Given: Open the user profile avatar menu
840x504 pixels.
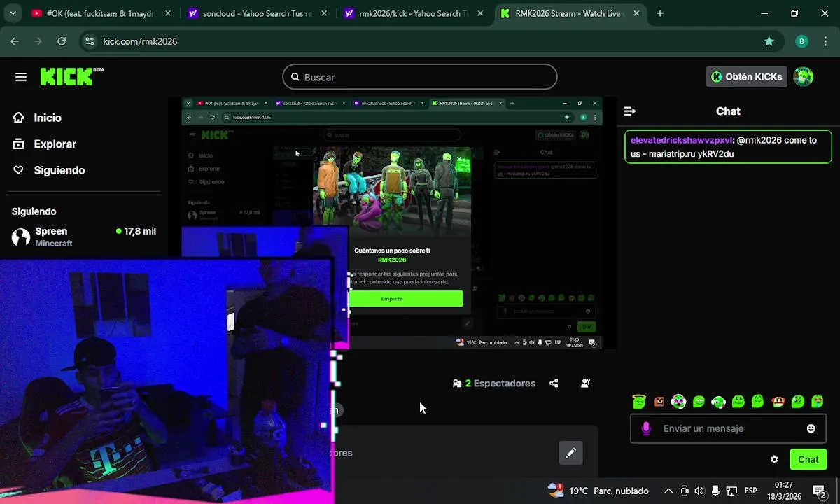Looking at the screenshot, I should [x=804, y=77].
